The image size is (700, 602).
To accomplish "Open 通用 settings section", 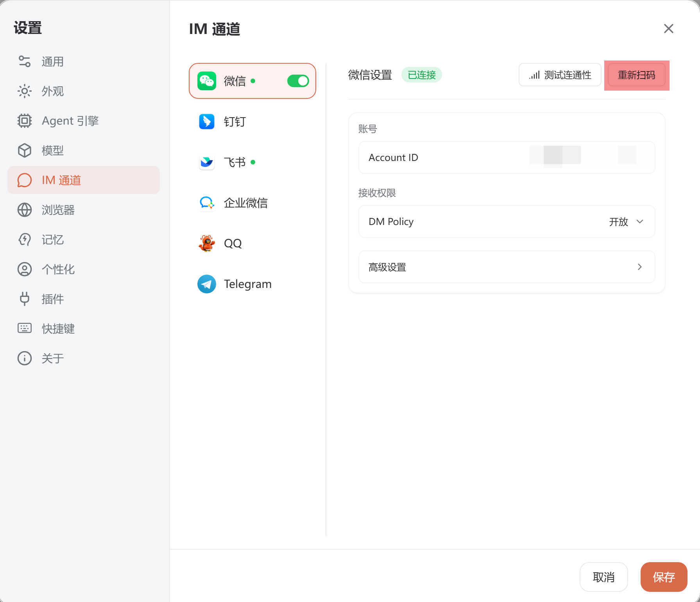I will click(x=84, y=61).
